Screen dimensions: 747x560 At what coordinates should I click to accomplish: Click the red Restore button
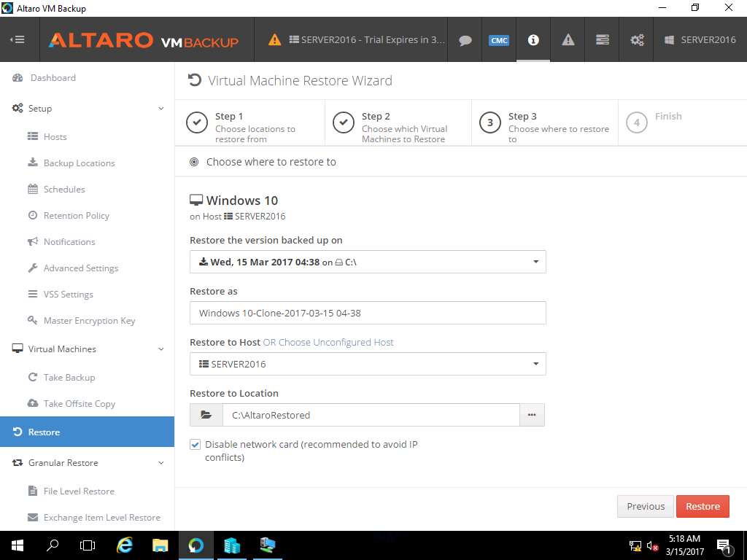pos(703,506)
